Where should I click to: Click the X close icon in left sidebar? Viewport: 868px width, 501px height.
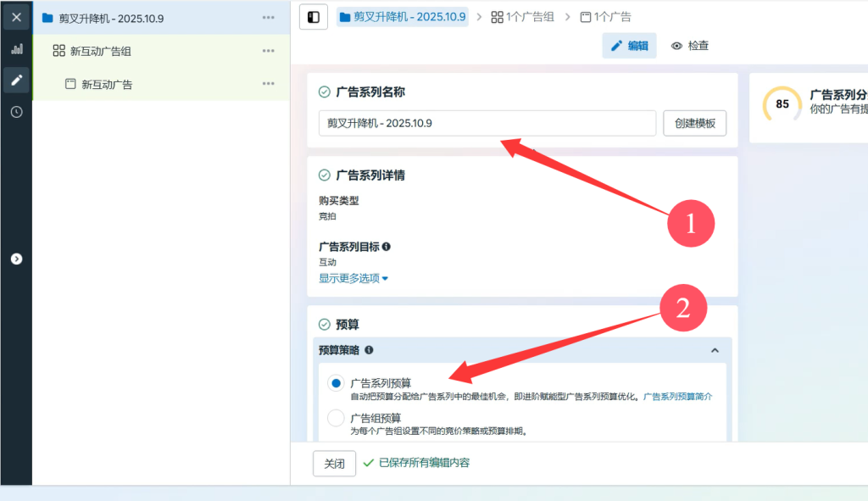pyautogui.click(x=16, y=17)
